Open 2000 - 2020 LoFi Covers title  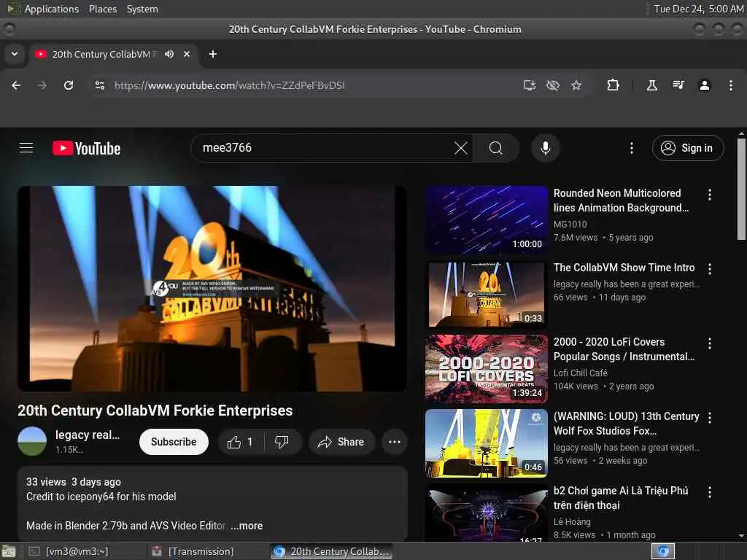click(x=624, y=349)
